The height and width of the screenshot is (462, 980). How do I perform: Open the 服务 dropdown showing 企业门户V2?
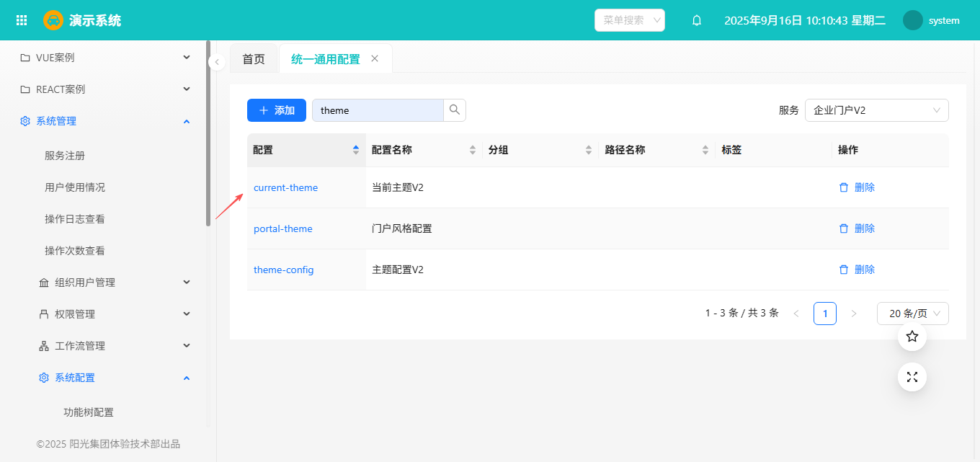(x=876, y=110)
